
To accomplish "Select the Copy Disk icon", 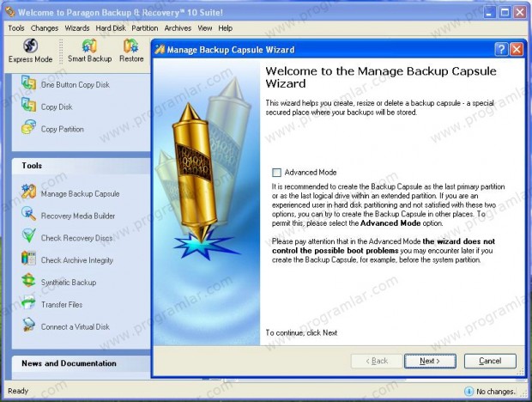I will click(x=28, y=106).
